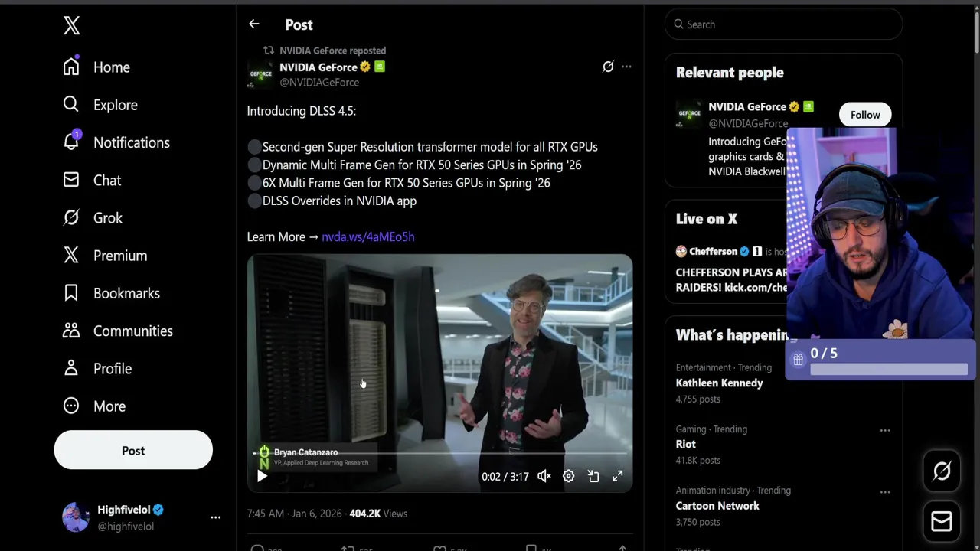Seek on the video progress bar
The height and width of the screenshot is (551, 980).
[x=439, y=453]
